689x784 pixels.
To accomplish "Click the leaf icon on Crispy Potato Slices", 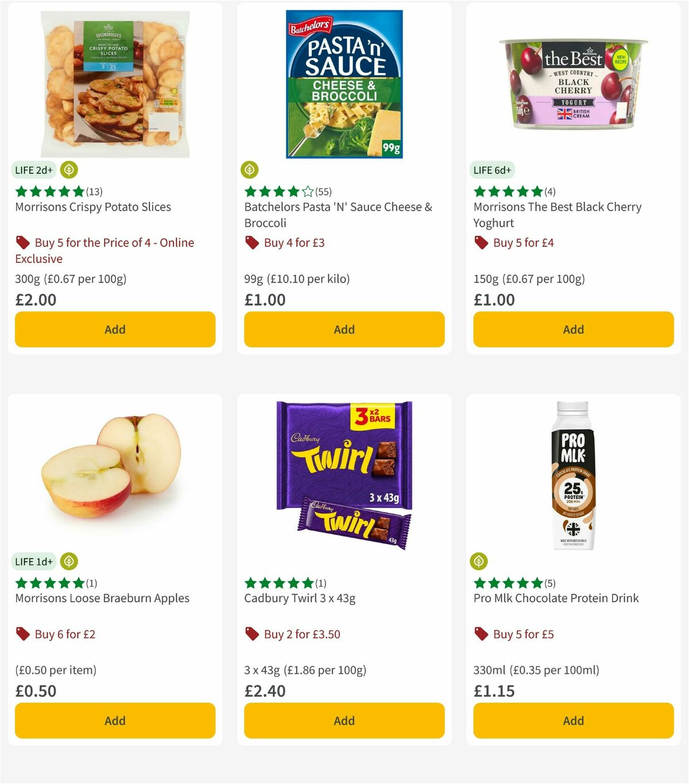I will pyautogui.click(x=68, y=170).
